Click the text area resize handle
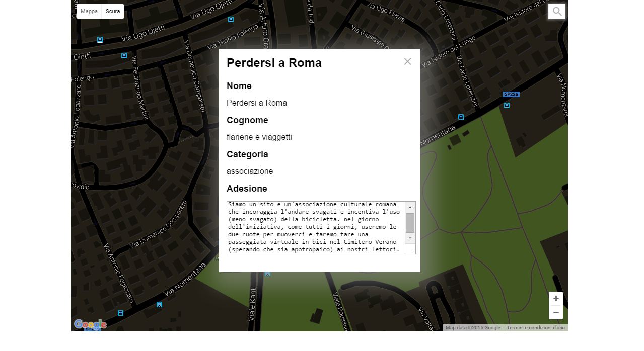This screenshot has width=644, height=351. click(x=413, y=251)
